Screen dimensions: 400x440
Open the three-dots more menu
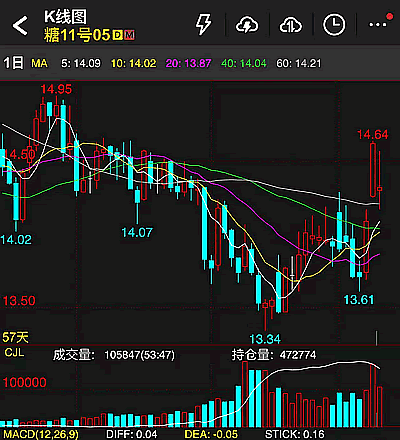[378, 24]
